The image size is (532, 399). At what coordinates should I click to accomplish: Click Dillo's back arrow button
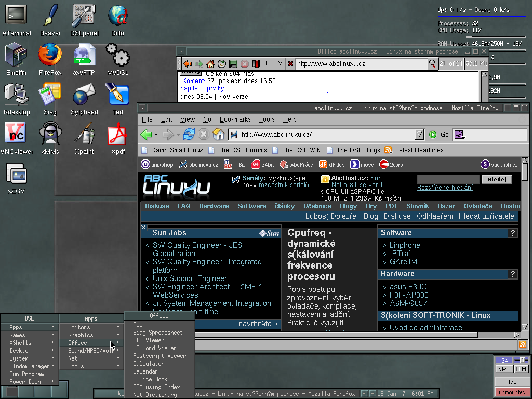click(187, 64)
